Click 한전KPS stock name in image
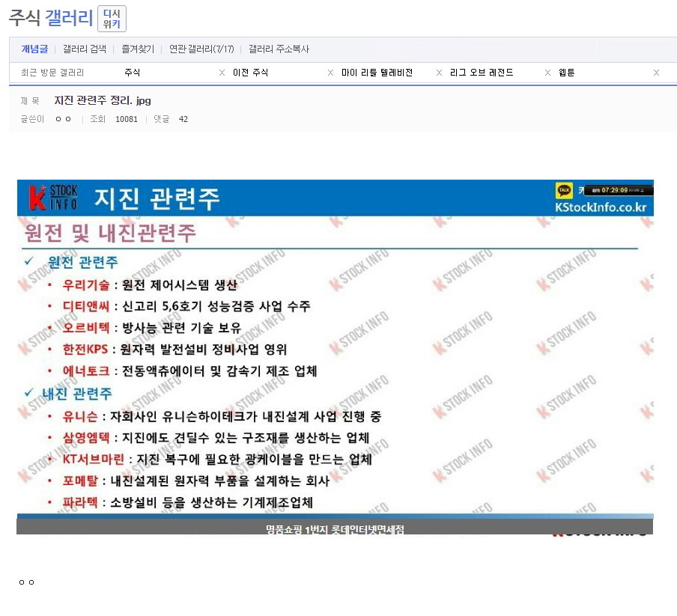Viewport: 677px width, 616px height. coord(85,349)
